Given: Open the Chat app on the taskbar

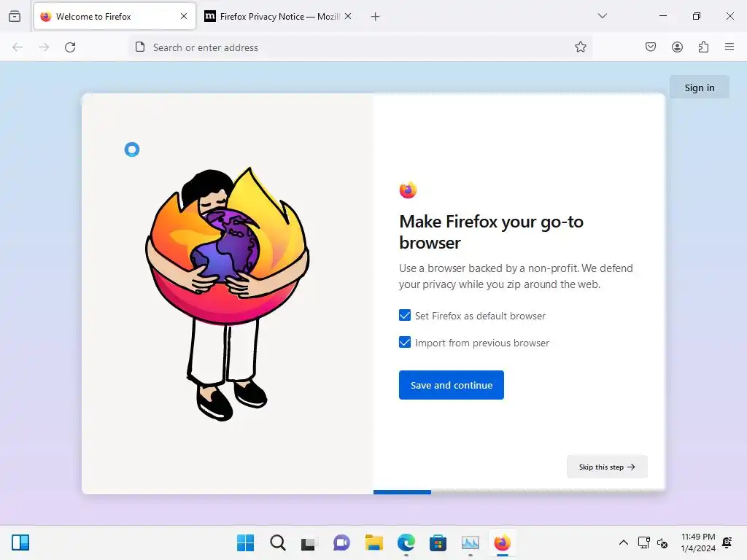Looking at the screenshot, I should (341, 542).
